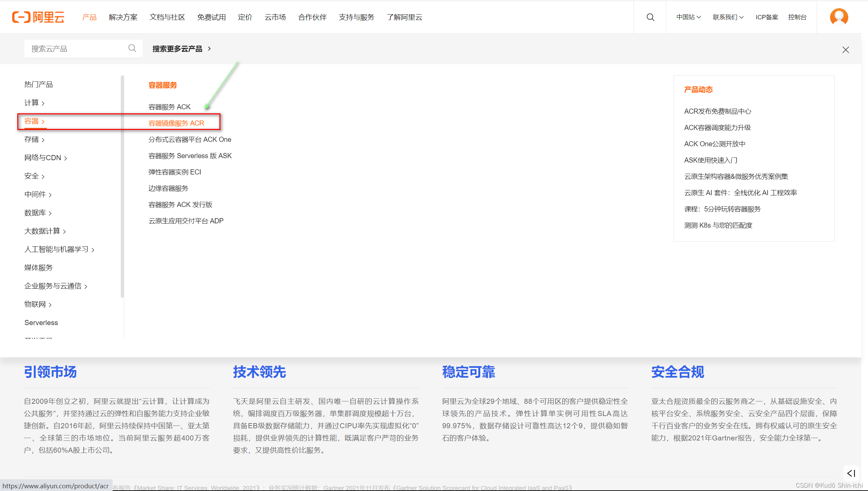This screenshot has width=868, height=491.
Task: Open 弹性容器实例 ECI product
Action: pos(174,172)
